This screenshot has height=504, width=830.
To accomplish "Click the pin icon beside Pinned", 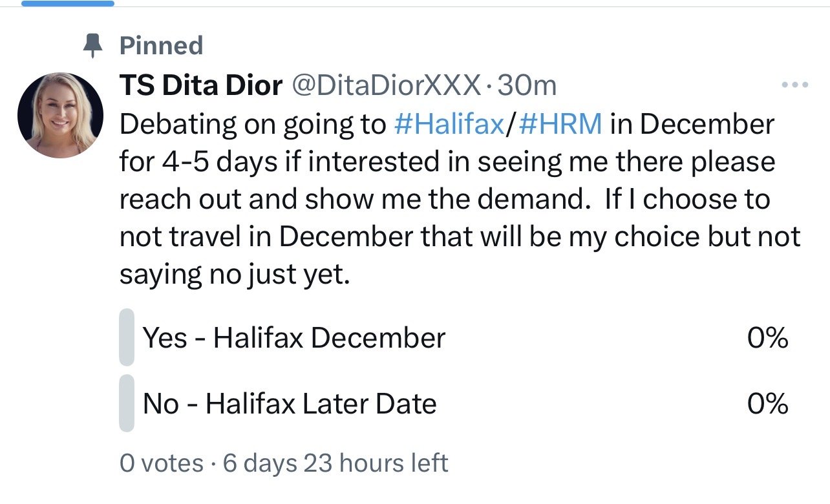I will point(94,46).
